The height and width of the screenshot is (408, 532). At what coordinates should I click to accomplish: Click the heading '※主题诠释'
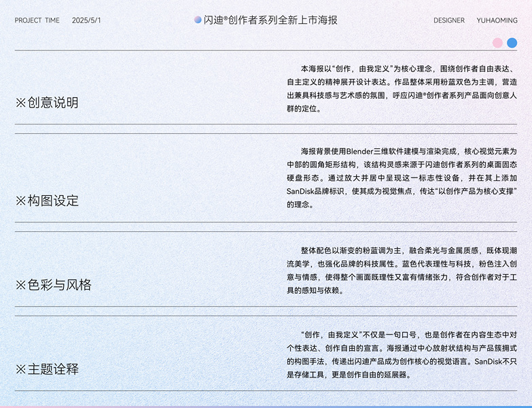[47, 369]
